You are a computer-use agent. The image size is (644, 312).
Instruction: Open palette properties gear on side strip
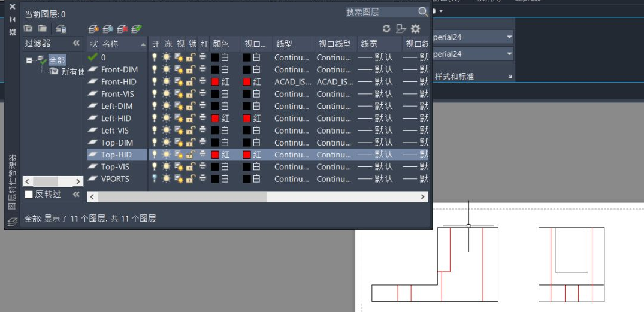13,32
